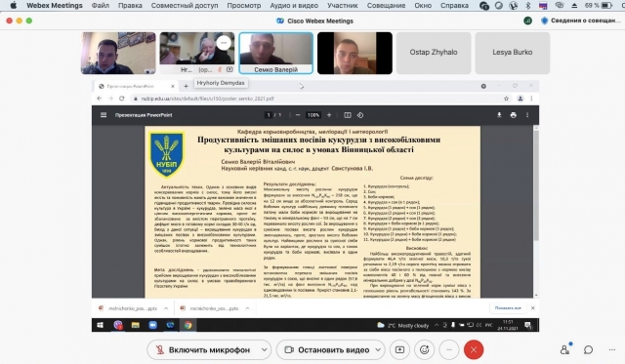Click Chrome icon in shared taskbar
Image resolution: width=625 pixels, height=364 pixels.
coord(187,325)
